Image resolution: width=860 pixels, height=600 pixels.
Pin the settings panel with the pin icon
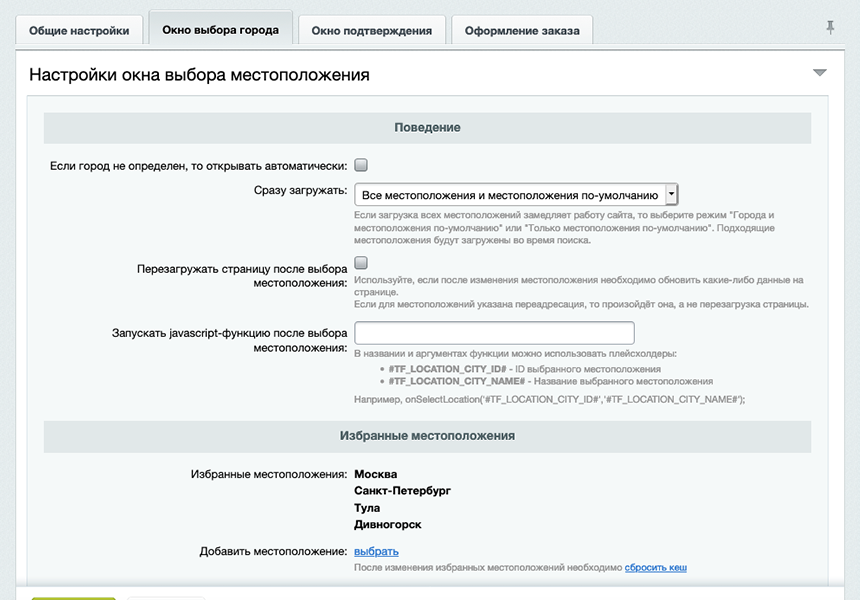(x=829, y=29)
